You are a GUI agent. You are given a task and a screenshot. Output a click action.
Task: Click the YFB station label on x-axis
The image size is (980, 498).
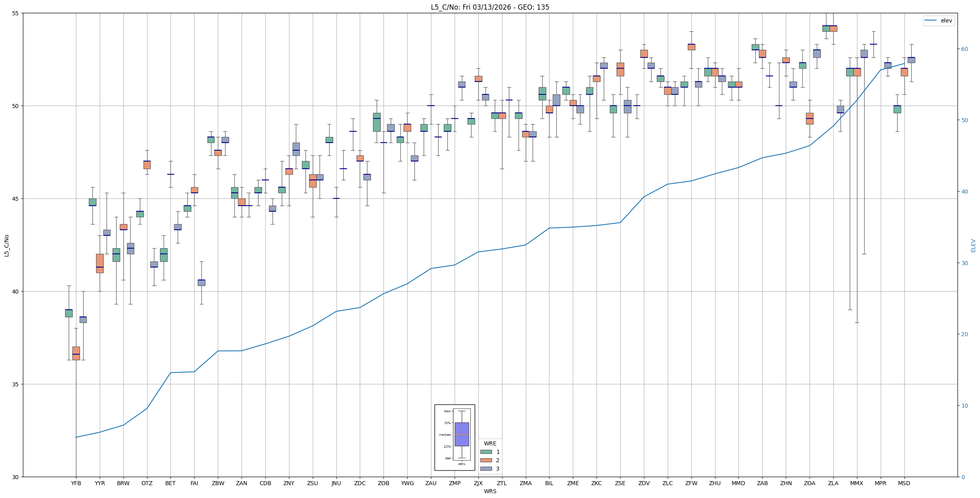(76, 483)
